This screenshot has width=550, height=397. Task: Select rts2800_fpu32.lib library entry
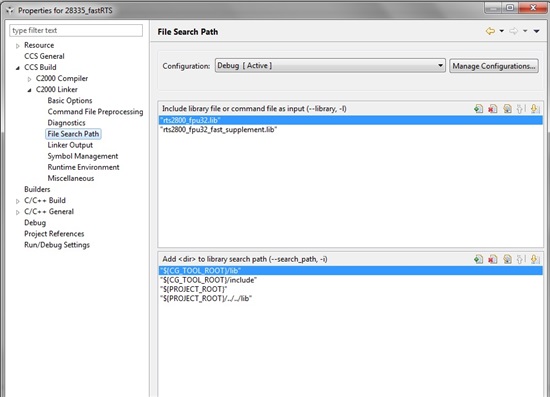(350, 120)
